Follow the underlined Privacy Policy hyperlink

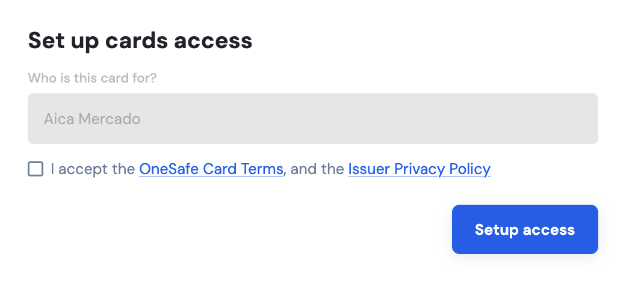420,169
